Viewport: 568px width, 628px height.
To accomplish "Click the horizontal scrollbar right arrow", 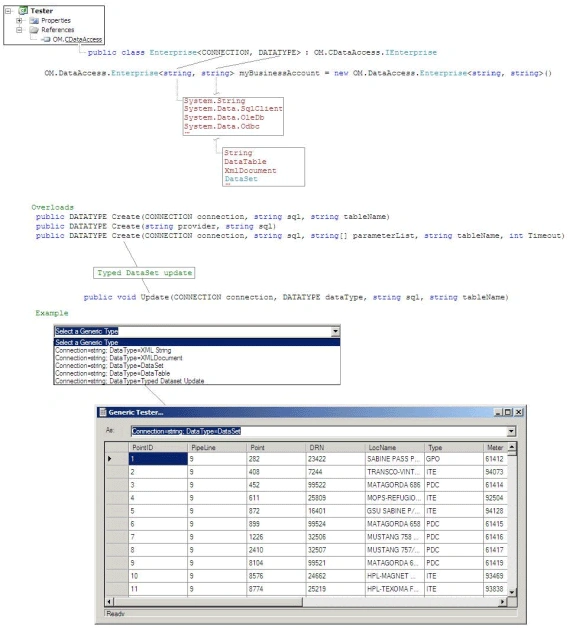I will 502,601.
